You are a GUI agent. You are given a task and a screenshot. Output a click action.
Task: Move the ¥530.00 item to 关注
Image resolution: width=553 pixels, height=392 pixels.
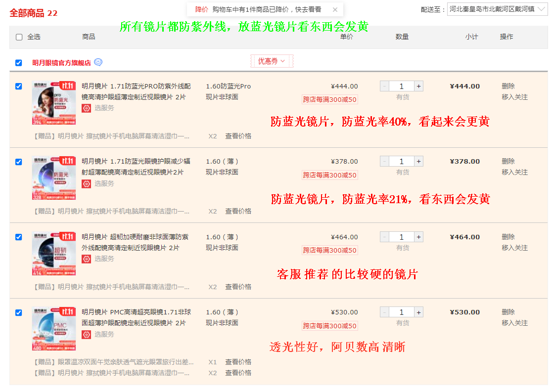[514, 323]
